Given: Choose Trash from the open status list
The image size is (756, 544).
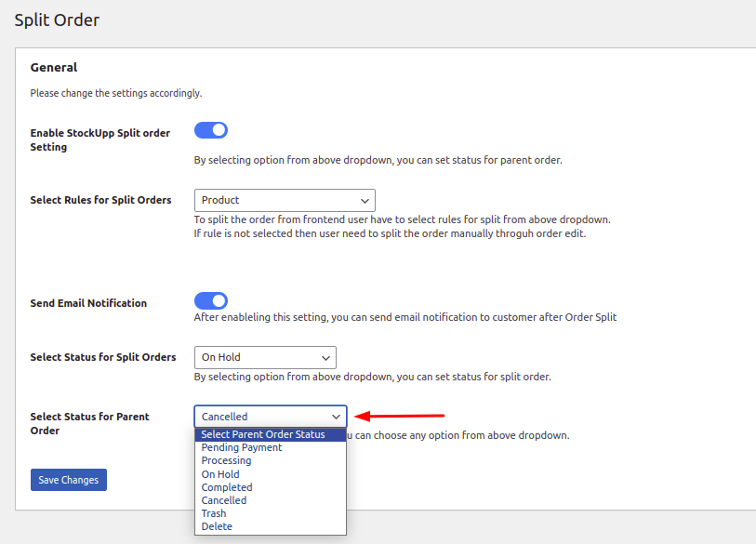Looking at the screenshot, I should [x=214, y=513].
